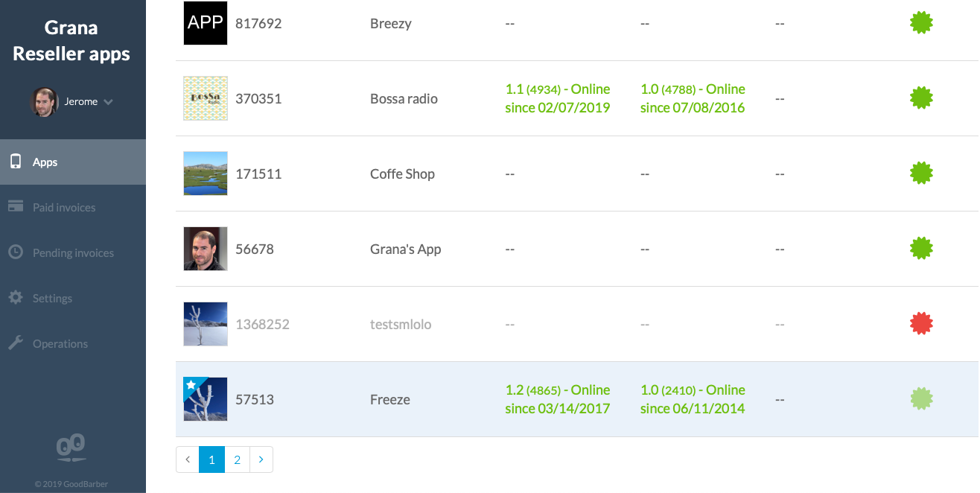This screenshot has width=980, height=493.
Task: Click the GoodBarber logo in sidebar
Action: (x=71, y=448)
